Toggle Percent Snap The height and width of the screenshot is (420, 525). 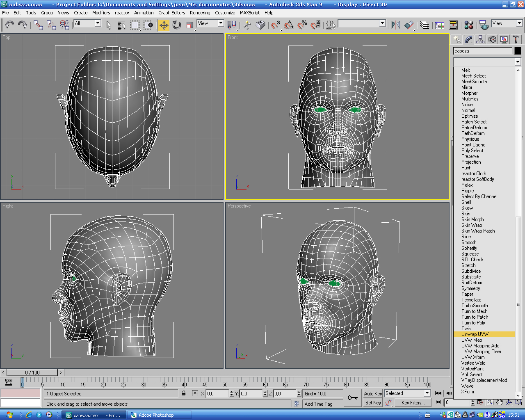pos(302,25)
